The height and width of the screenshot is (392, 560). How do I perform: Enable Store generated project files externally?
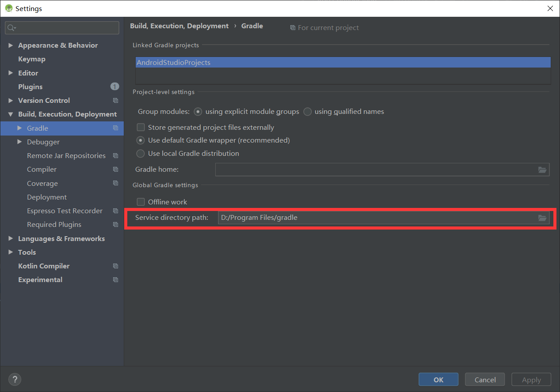coord(141,127)
